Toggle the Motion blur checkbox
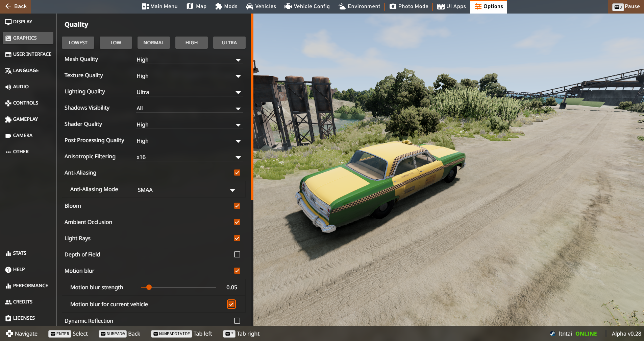 [237, 271]
